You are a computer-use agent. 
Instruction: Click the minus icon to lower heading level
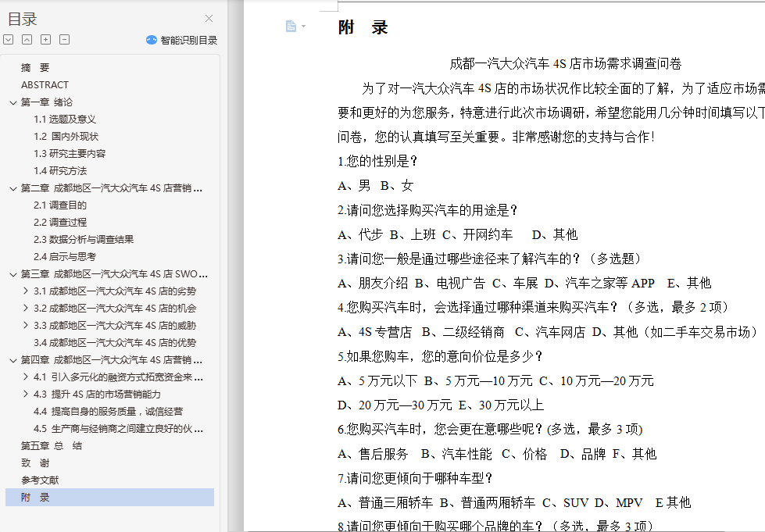[x=64, y=40]
